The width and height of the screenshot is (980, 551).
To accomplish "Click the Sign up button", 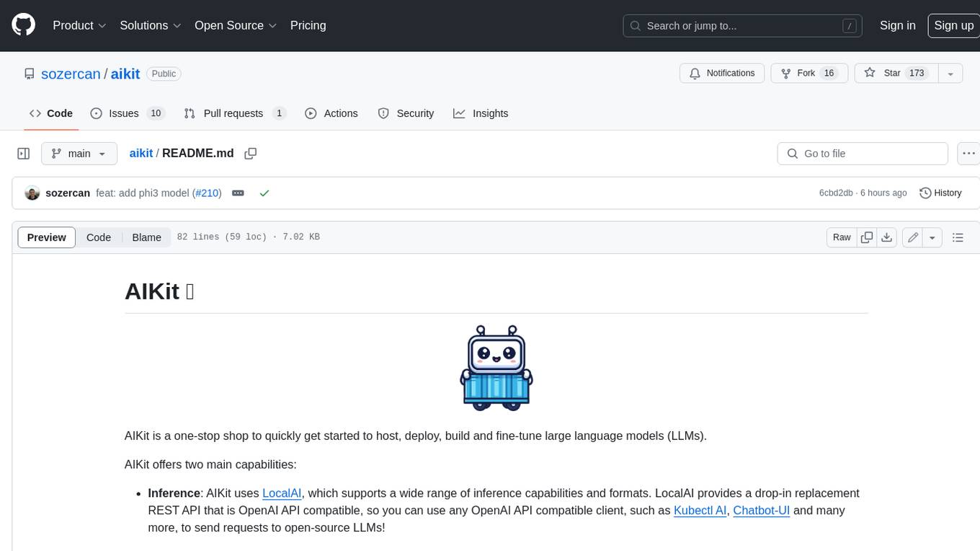I will 953,25.
